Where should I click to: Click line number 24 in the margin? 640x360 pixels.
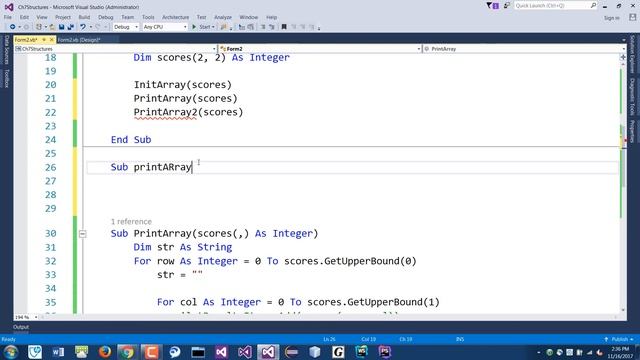(51, 140)
